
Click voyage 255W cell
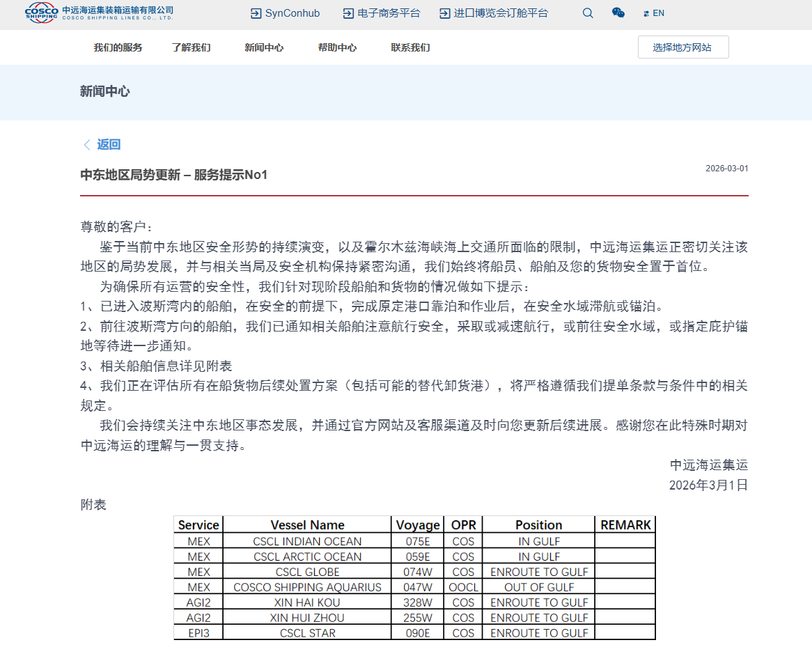click(417, 618)
